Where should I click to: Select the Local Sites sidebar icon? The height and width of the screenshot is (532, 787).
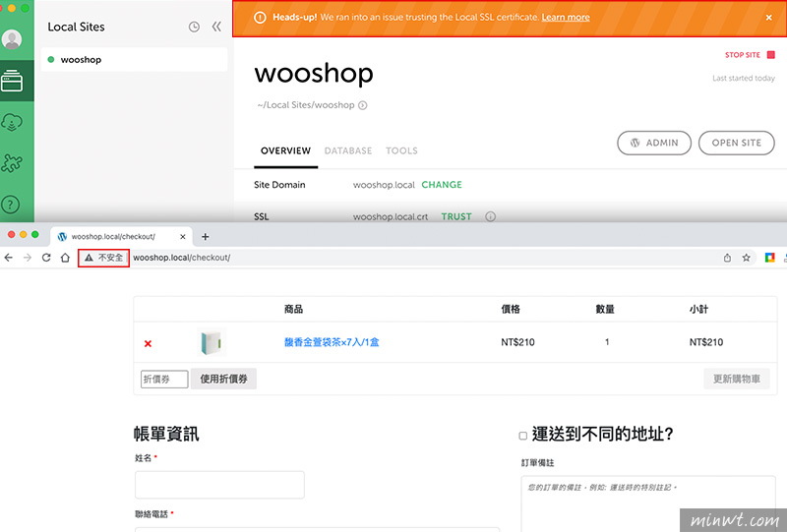[12, 81]
